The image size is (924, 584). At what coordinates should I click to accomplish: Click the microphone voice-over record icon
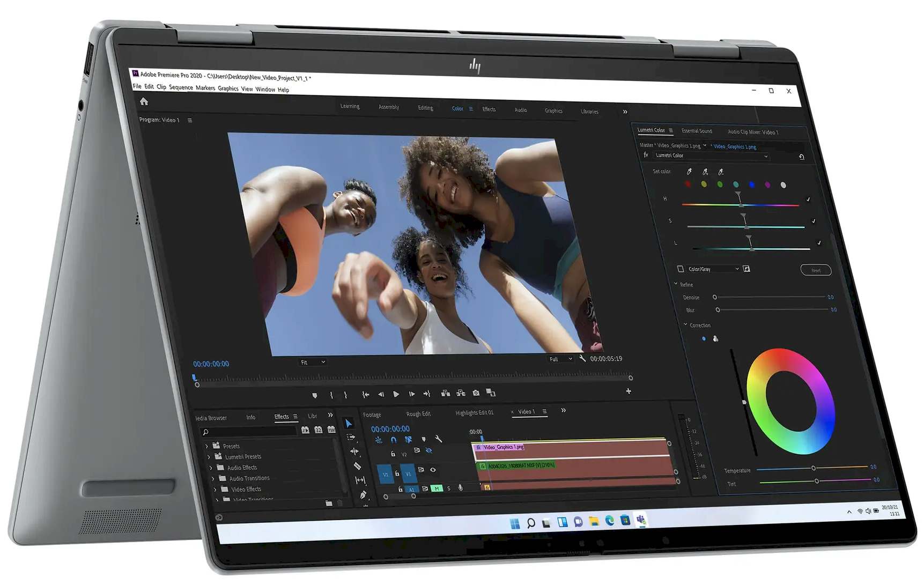point(461,487)
